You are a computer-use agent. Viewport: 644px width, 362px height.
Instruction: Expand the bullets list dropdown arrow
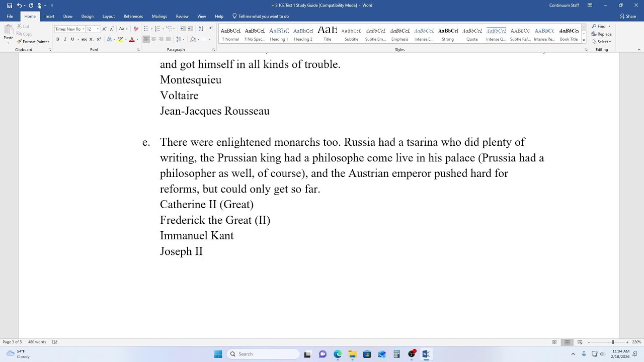tap(151, 29)
